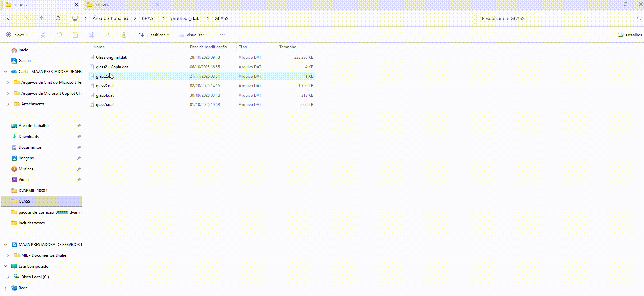Click the search magnifier icon
Image resolution: width=644 pixels, height=296 pixels.
639,18
